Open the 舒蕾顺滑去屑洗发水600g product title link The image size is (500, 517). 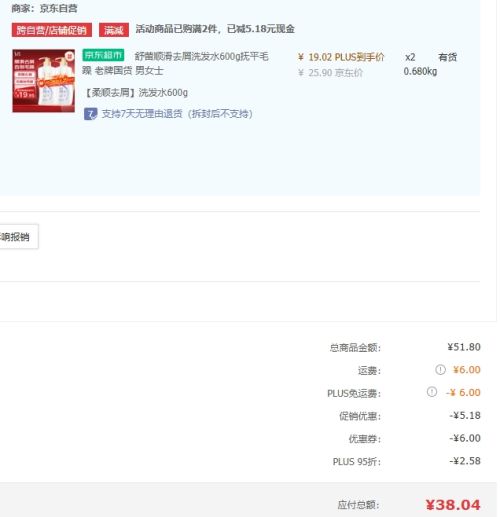click(x=175, y=63)
